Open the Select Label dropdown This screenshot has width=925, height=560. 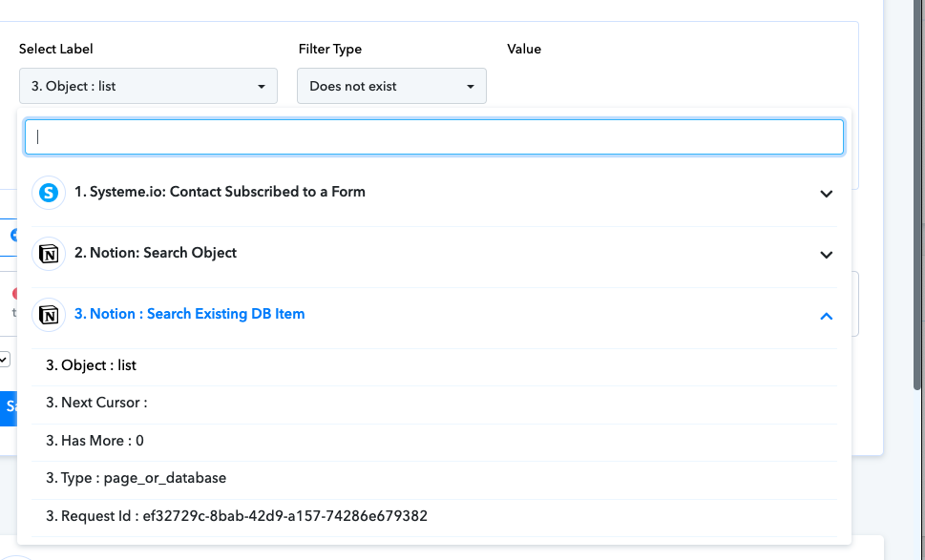[x=148, y=86]
